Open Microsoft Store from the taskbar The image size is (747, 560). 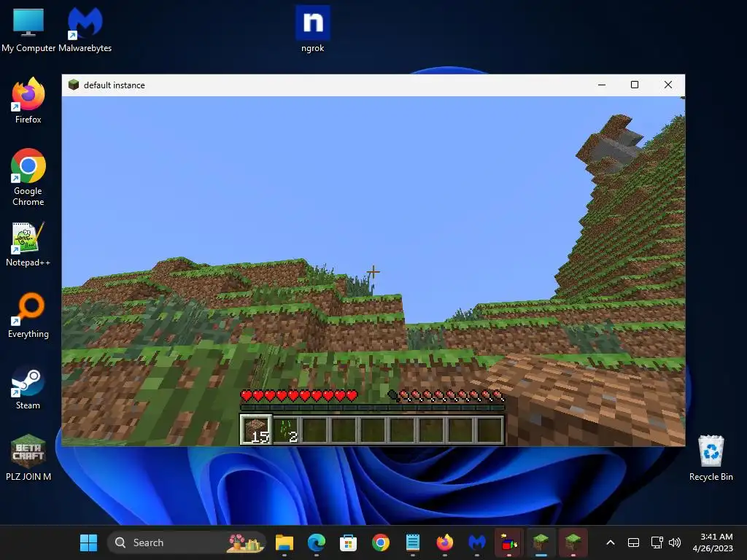(348, 542)
